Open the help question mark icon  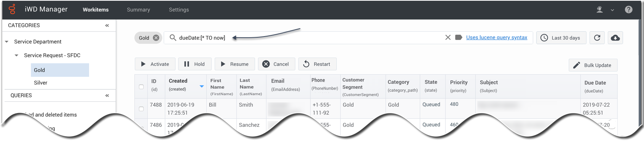coord(629,10)
